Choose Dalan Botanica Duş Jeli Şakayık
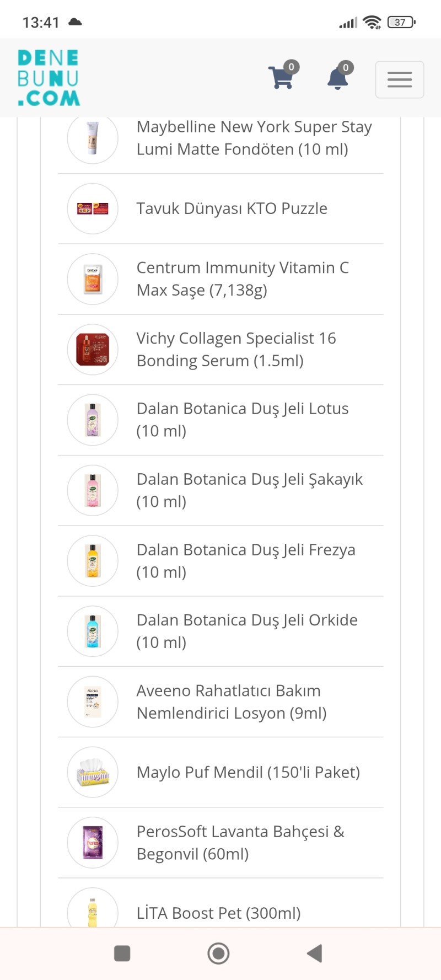The width and height of the screenshot is (441, 980). coord(249,490)
